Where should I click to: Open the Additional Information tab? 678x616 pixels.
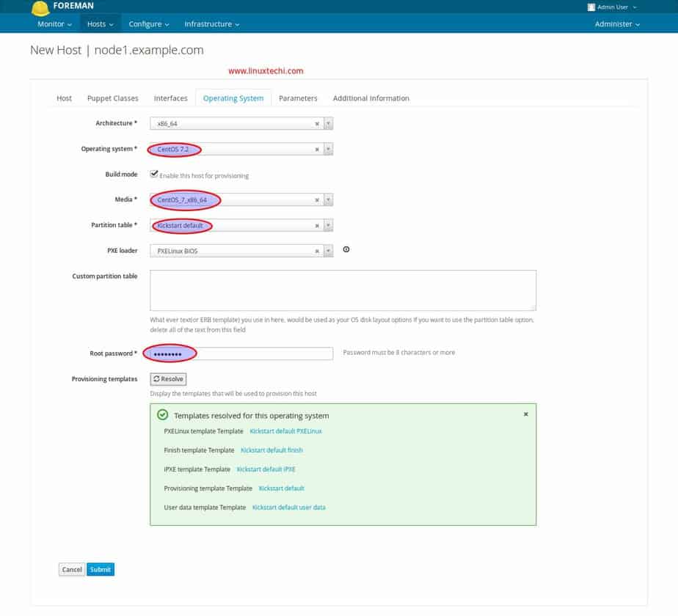click(x=371, y=98)
